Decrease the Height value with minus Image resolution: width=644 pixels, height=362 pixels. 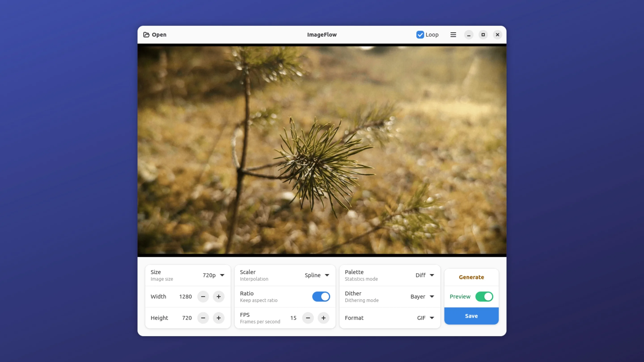point(203,318)
